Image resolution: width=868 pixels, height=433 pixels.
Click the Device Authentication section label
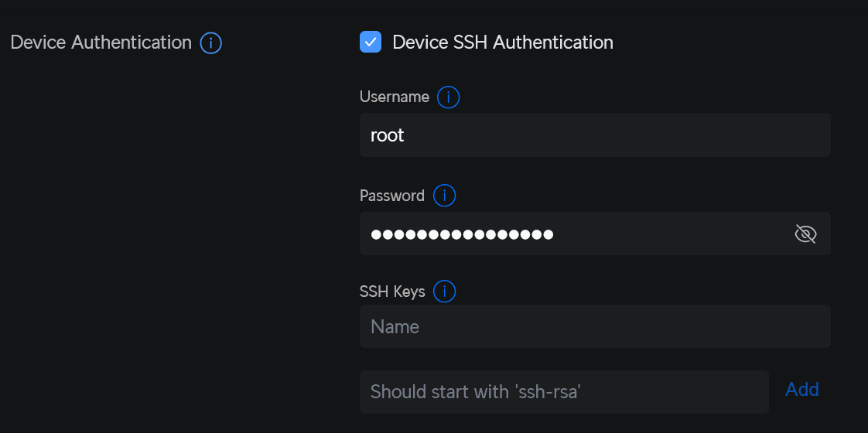point(101,43)
